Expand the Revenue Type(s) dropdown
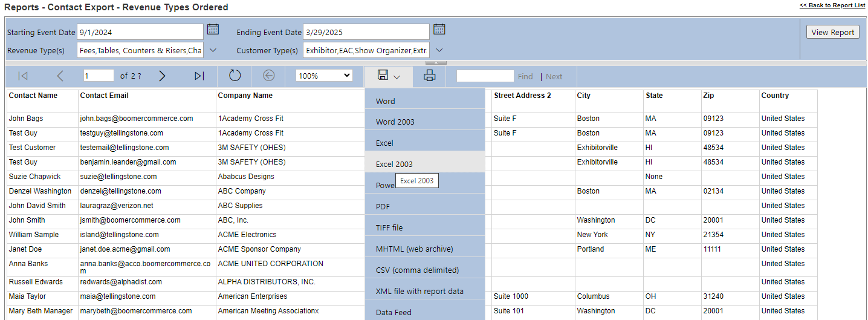Viewport: 868px width, 320px height. (213, 50)
